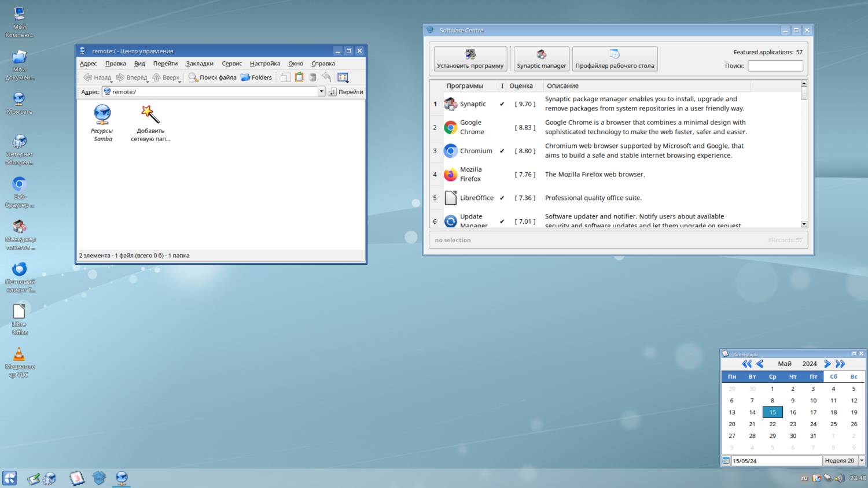Screen dimensions: 868x488
Task: Open the Настройка menu
Action: [x=265, y=64]
